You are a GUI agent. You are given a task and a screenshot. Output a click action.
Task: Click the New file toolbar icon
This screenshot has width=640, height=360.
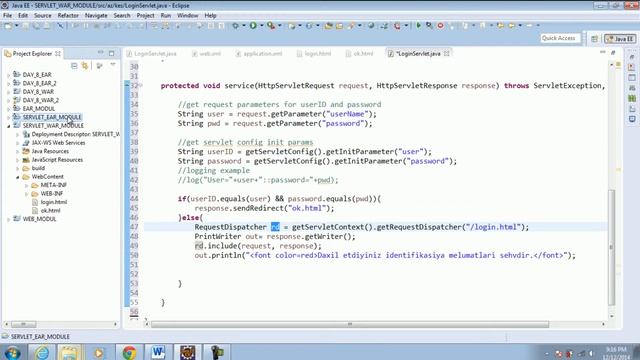[x=8, y=26]
